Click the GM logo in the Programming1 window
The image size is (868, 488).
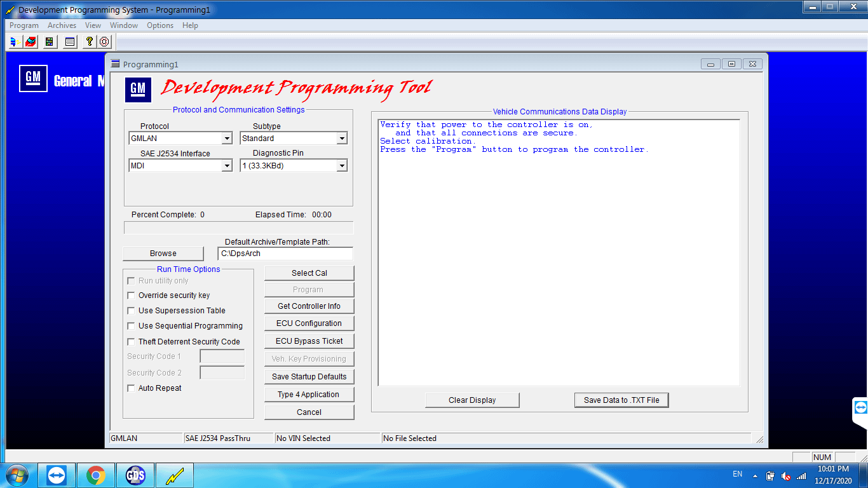click(x=139, y=90)
